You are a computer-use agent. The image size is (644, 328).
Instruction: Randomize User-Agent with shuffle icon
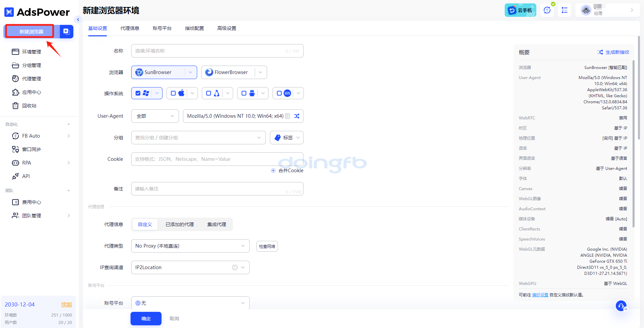coord(297,116)
